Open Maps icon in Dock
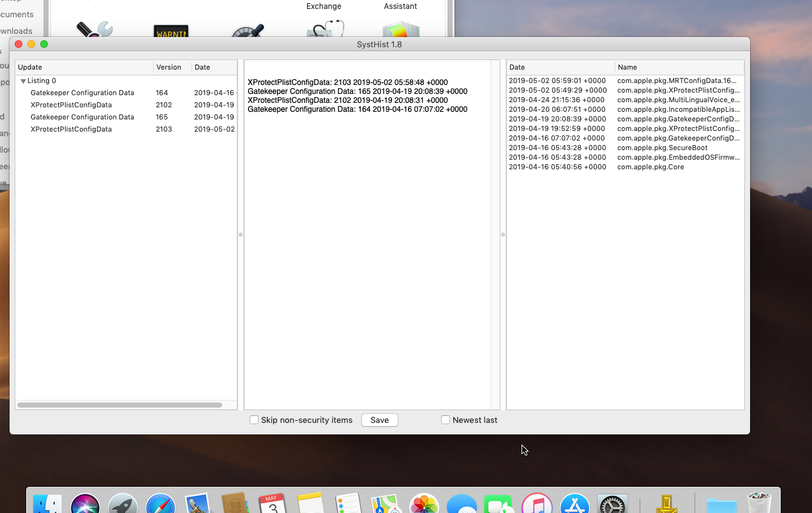The width and height of the screenshot is (812, 513). pyautogui.click(x=386, y=505)
